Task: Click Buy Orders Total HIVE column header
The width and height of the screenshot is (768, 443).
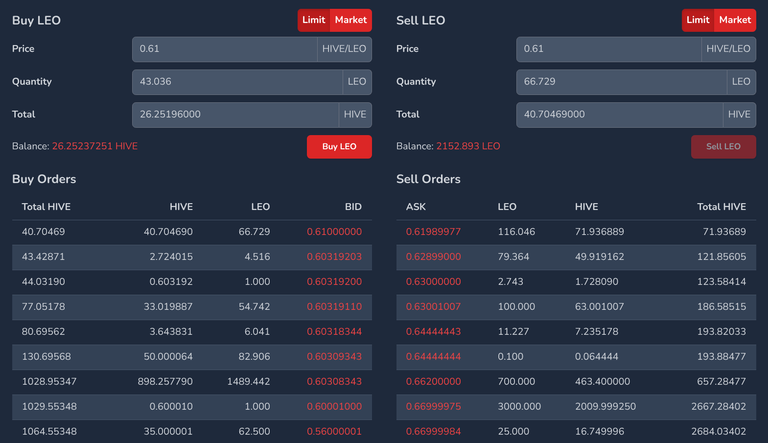Action: (46, 207)
